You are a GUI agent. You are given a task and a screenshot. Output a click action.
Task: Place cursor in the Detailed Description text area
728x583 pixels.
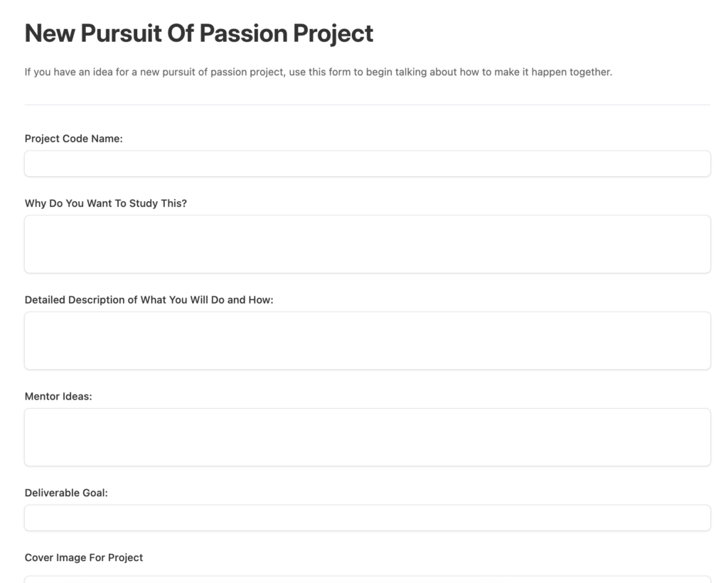(x=368, y=341)
